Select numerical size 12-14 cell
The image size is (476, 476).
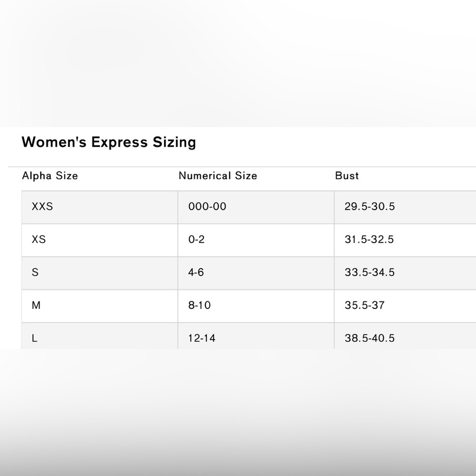pos(256,336)
